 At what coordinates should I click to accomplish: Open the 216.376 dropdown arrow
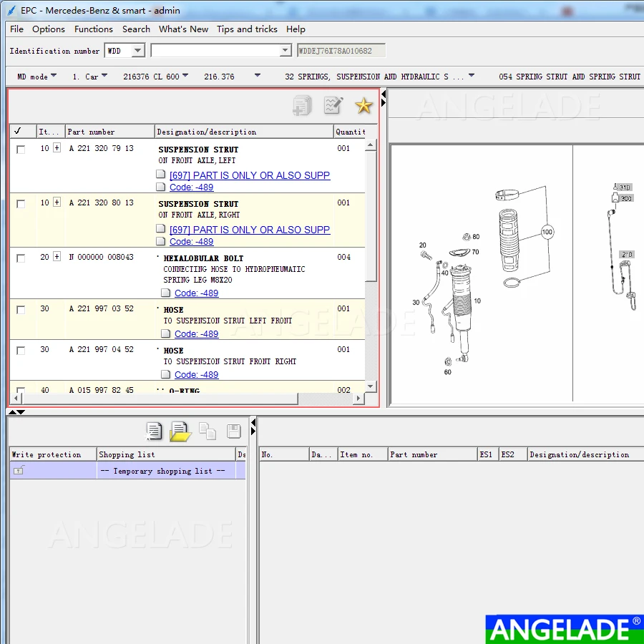[258, 76]
